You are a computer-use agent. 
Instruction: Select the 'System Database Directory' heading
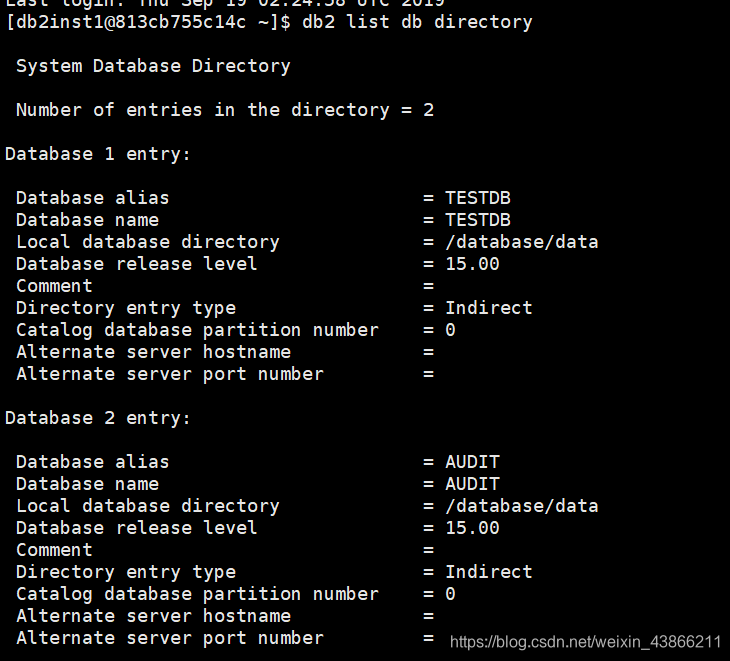(153, 66)
